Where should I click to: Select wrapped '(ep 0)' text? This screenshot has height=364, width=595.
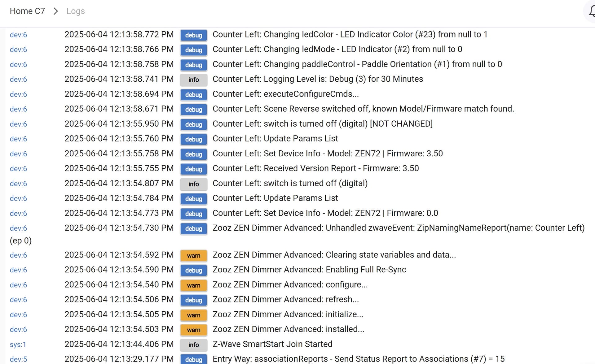(21, 240)
